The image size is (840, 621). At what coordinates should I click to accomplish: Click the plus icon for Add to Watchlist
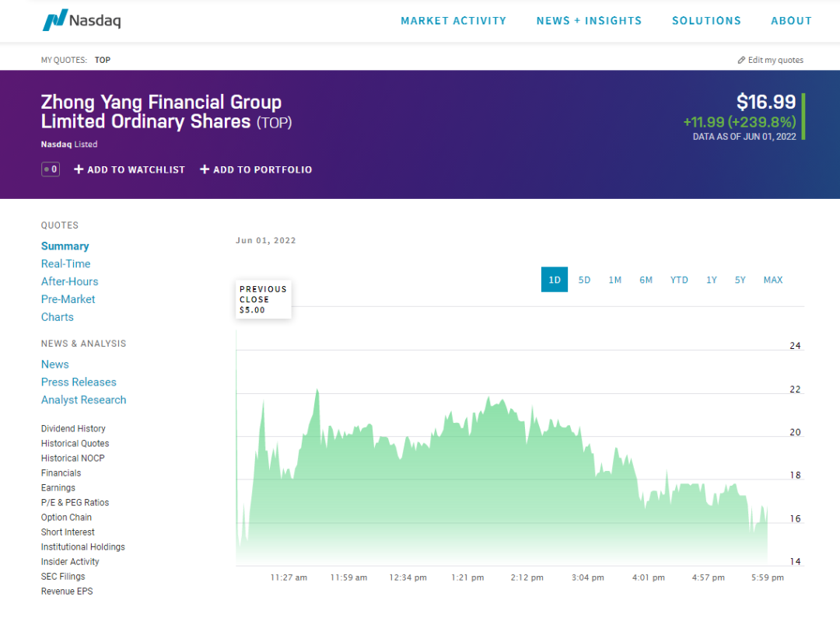pos(79,169)
